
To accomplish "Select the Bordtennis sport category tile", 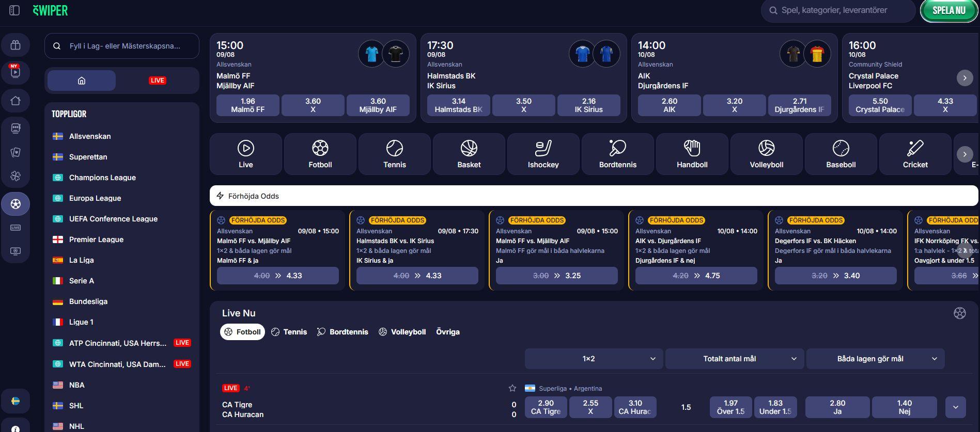I will pos(618,154).
